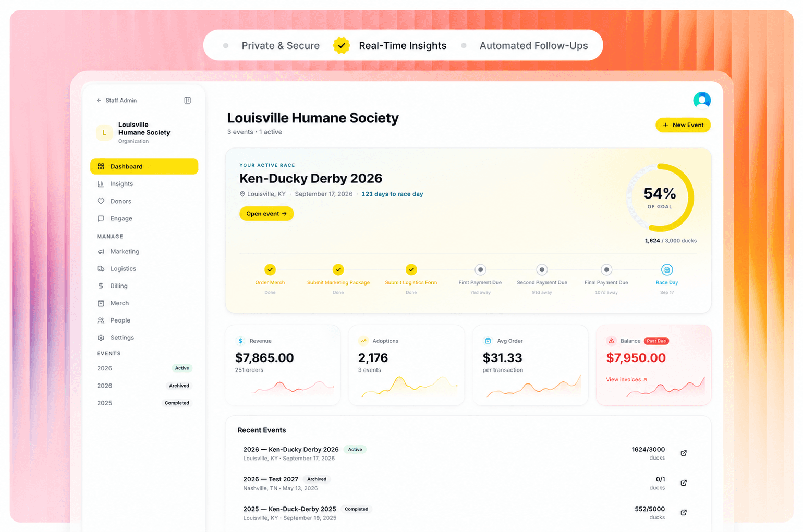
Task: Click the Revenue card sparkline chart
Action: (x=294, y=387)
